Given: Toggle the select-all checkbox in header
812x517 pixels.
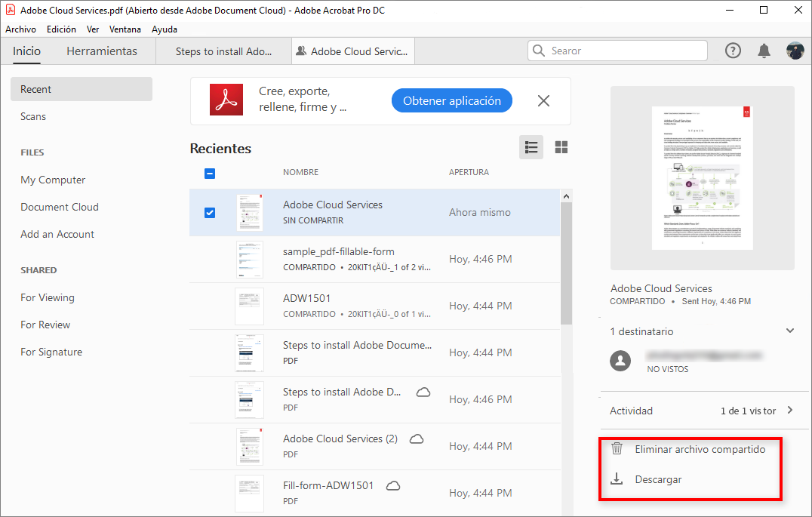Looking at the screenshot, I should [x=210, y=173].
